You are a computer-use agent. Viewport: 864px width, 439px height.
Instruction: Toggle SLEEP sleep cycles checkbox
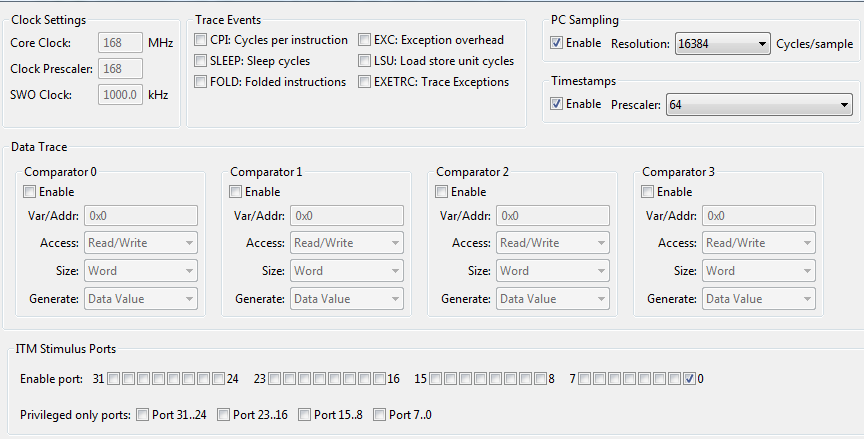(x=202, y=61)
